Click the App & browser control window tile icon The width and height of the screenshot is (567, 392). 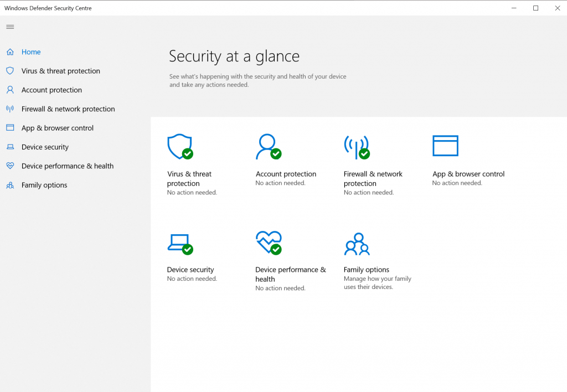446,146
